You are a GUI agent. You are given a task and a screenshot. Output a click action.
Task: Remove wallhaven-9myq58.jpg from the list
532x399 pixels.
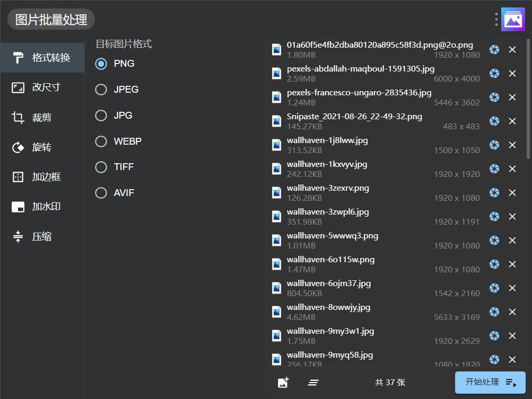click(x=512, y=359)
